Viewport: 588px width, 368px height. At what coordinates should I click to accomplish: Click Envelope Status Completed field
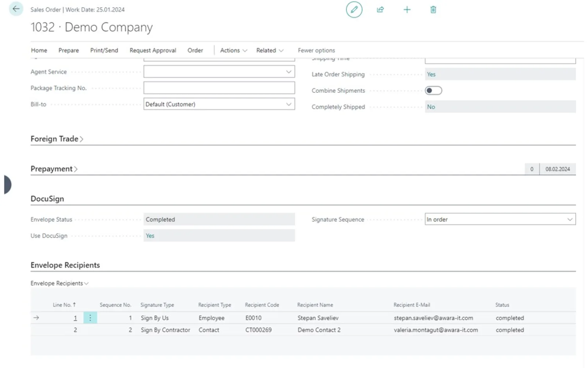coord(219,219)
